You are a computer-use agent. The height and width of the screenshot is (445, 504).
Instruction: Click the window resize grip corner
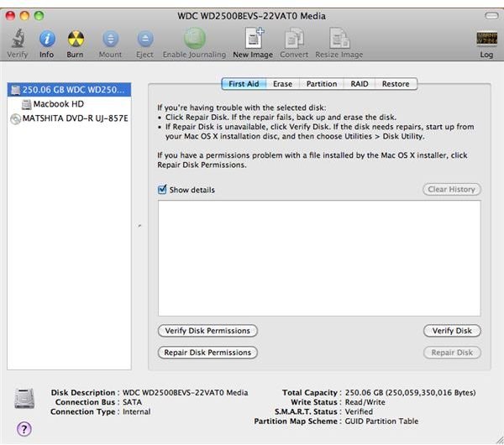click(x=499, y=441)
